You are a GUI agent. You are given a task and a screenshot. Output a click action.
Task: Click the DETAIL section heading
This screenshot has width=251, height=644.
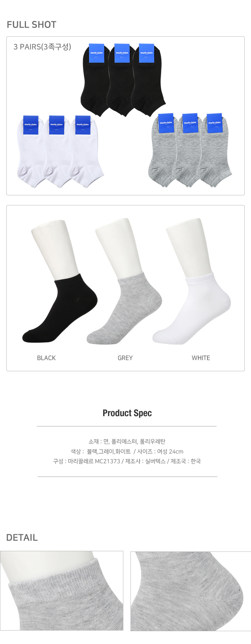(22, 537)
